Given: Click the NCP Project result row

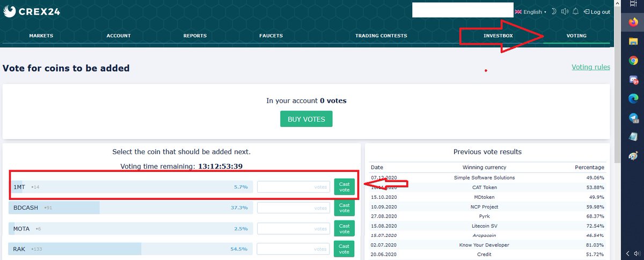Looking at the screenshot, I should (487, 206).
